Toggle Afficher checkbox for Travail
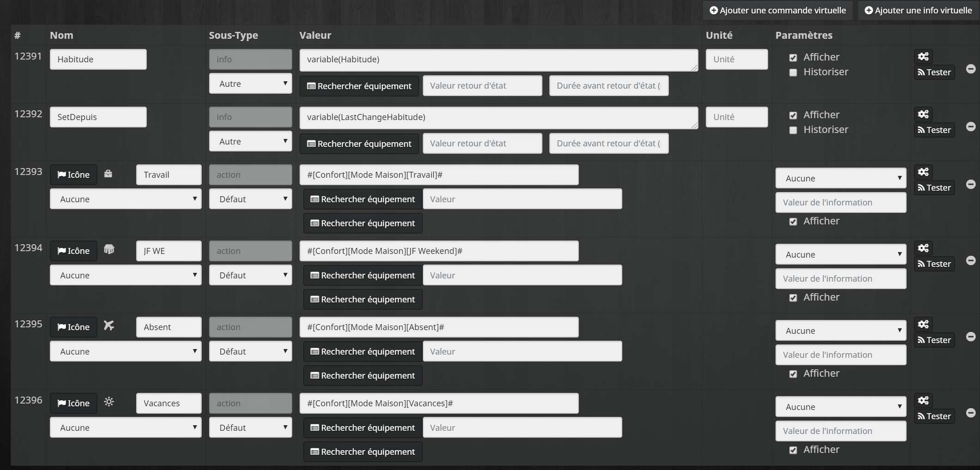The height and width of the screenshot is (470, 980). tap(793, 222)
